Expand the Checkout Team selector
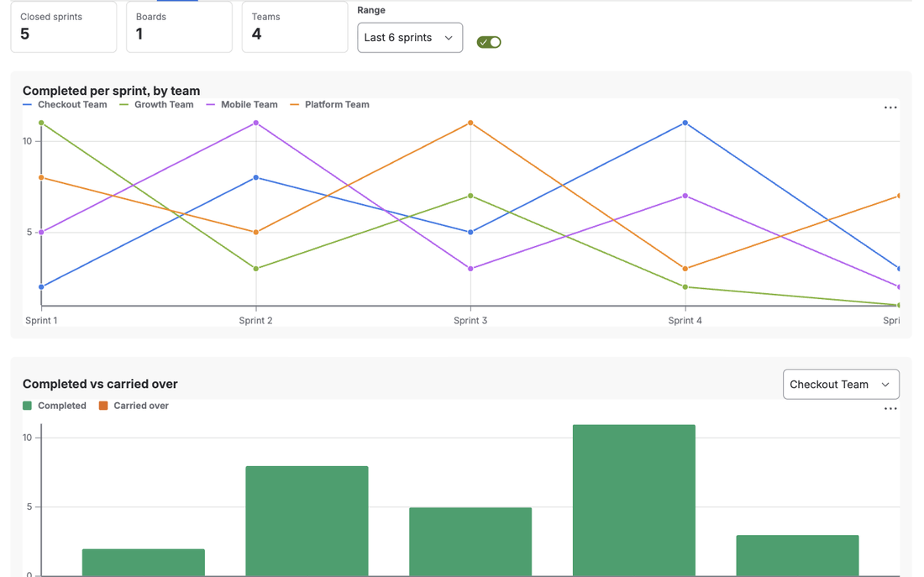 pos(841,385)
